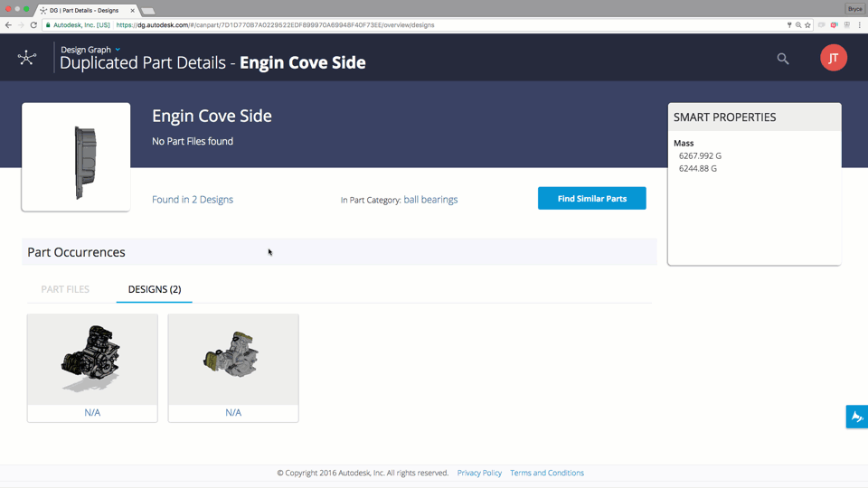Screen dimensions: 868x488
Task: Open the Chrome three-dot menu
Action: [860, 25]
